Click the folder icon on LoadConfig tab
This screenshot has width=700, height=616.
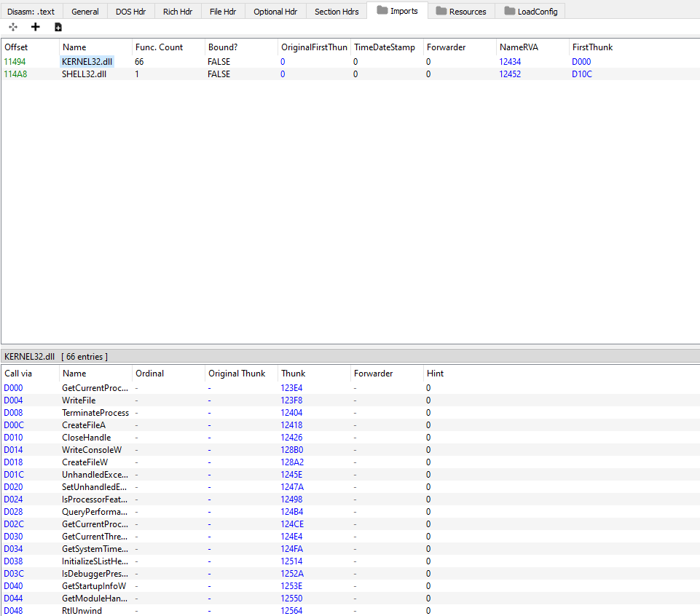point(508,11)
